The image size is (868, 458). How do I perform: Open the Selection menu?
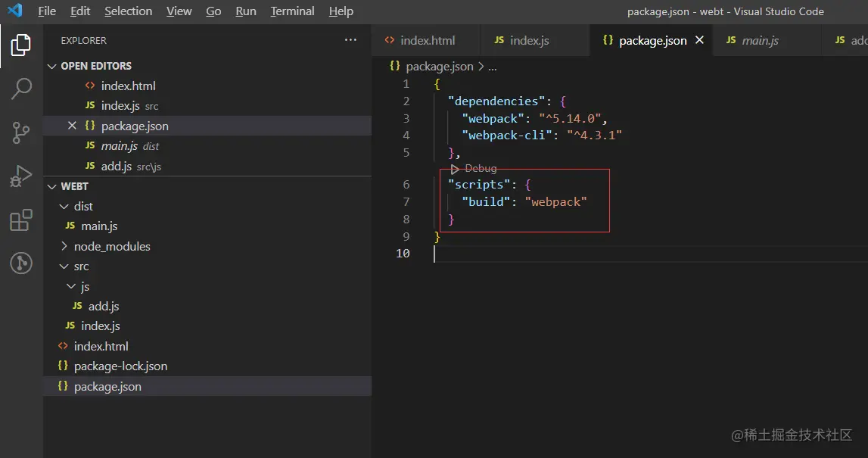pyautogui.click(x=128, y=11)
